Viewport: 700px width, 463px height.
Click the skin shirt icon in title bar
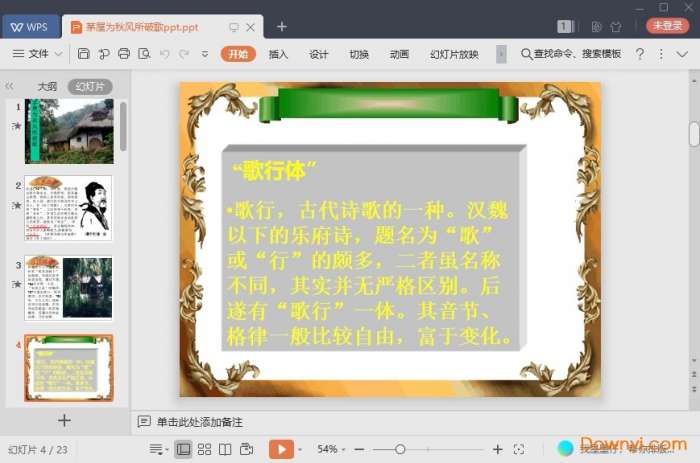(x=616, y=27)
